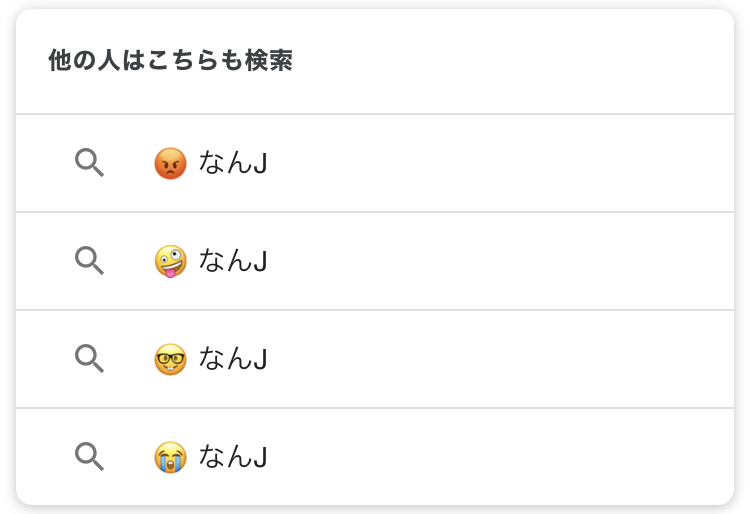Click the angry red face emoji
This screenshot has height=514, width=750.
click(171, 163)
